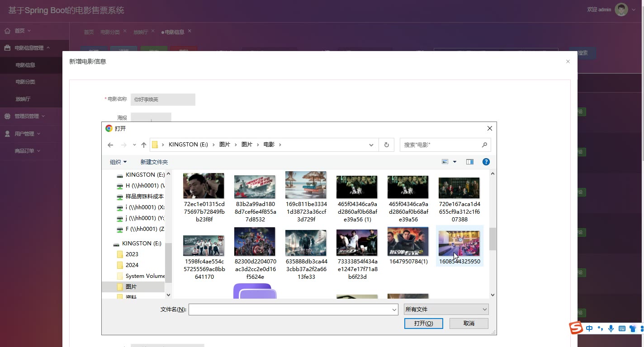Select the 2023 folder in the tree
Image resolution: width=644 pixels, height=347 pixels.
[133, 254]
